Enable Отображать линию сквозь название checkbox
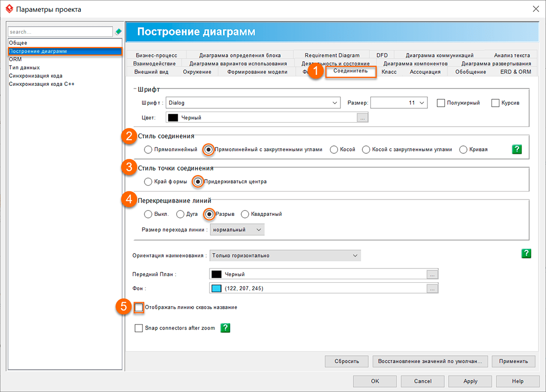Viewport: 546px width, 392px height. [139, 308]
